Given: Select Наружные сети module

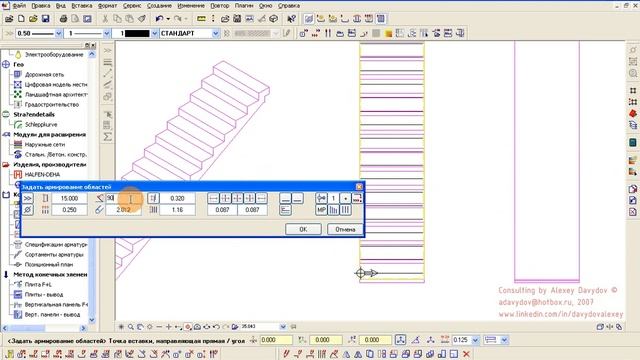Looking at the screenshot, I should point(45,144).
